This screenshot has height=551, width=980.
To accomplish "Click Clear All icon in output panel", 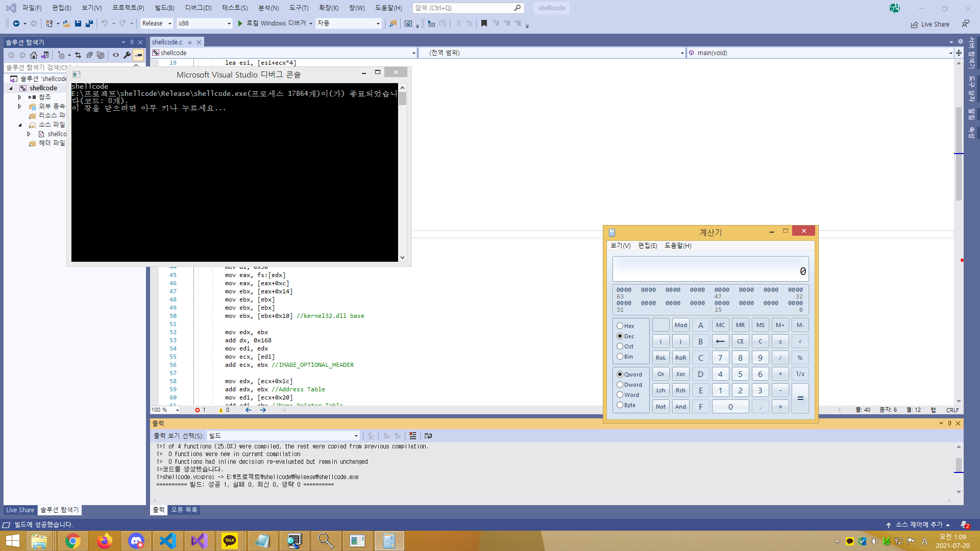I will click(412, 436).
